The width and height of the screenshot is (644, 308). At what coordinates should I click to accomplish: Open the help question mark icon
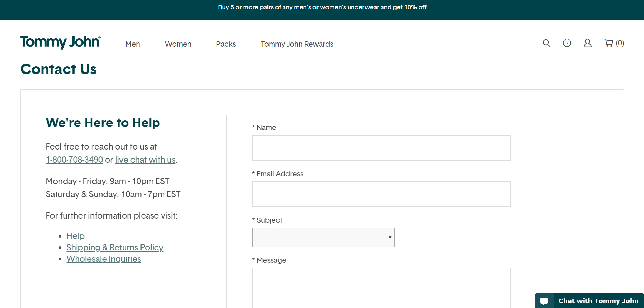[567, 43]
